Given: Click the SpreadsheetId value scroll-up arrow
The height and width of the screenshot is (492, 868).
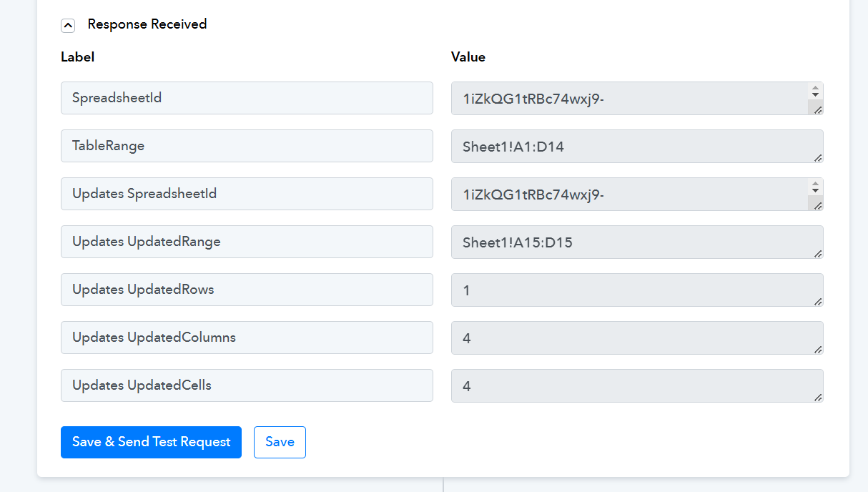Looking at the screenshot, I should (x=815, y=88).
